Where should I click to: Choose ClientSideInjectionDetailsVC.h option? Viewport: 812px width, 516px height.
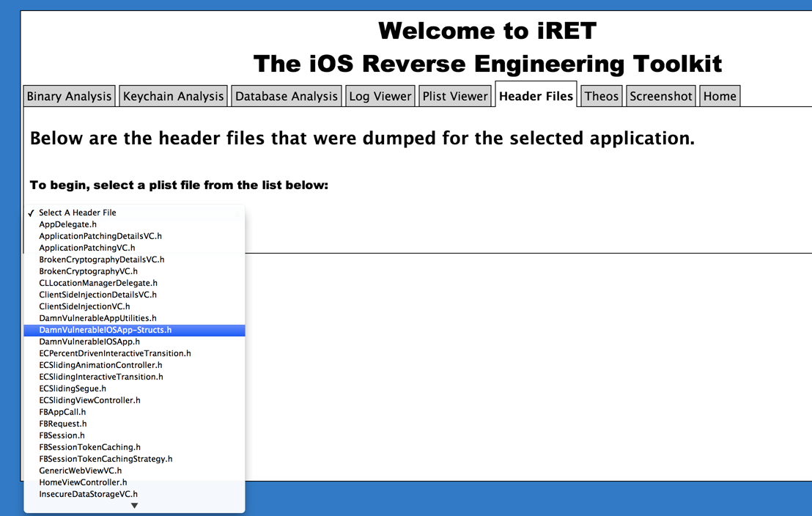pyautogui.click(x=97, y=295)
